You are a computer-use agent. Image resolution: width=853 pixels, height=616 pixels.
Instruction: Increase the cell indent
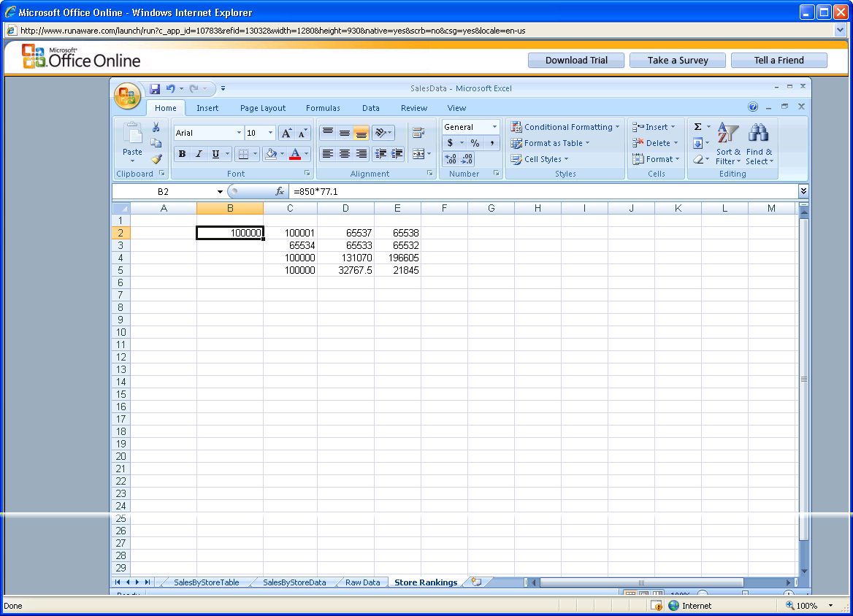click(397, 154)
